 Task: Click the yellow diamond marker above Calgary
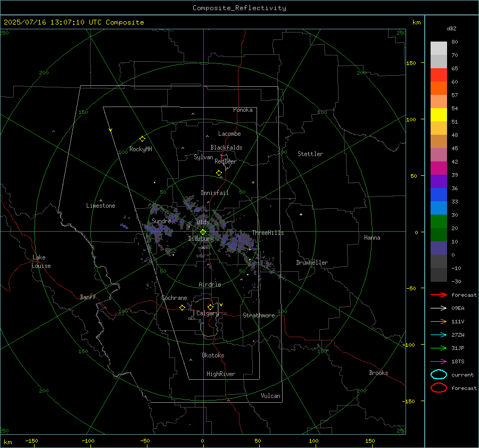[x=210, y=307]
